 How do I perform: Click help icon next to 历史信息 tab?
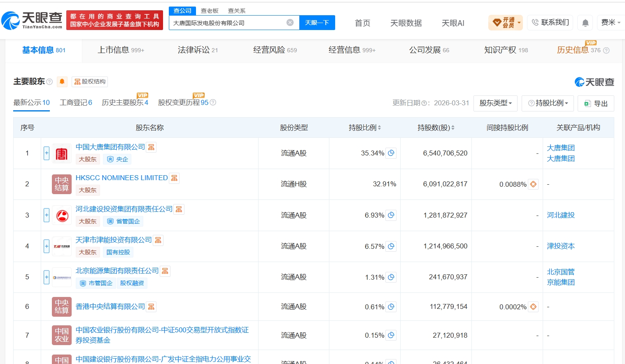[606, 51]
